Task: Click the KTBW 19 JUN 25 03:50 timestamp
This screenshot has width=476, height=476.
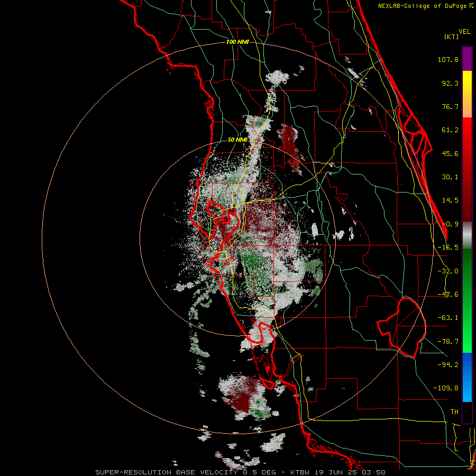Action: pyautogui.click(x=338, y=472)
